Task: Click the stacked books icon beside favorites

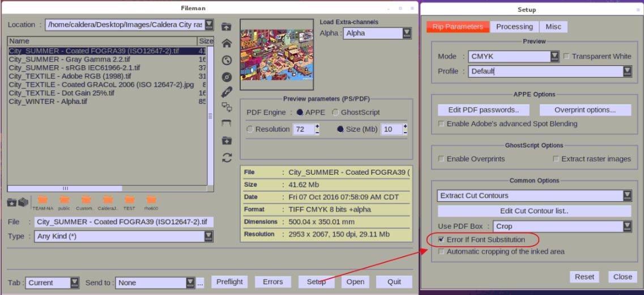Action: [x=23, y=202]
